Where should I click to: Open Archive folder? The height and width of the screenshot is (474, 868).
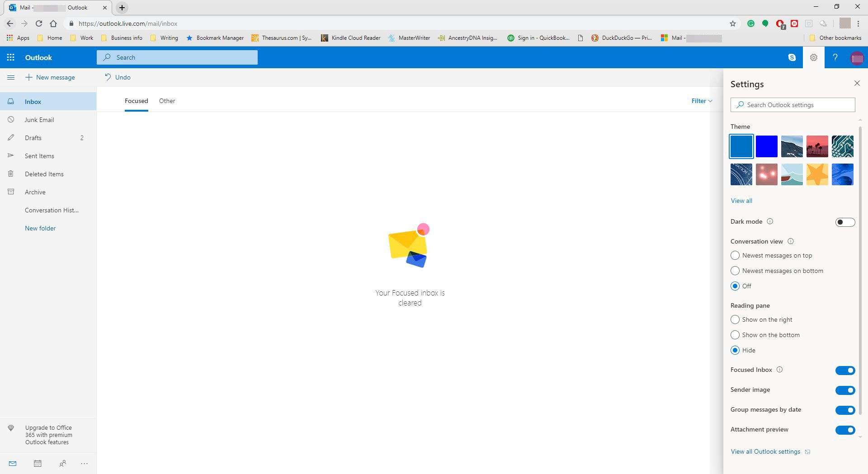click(48, 192)
